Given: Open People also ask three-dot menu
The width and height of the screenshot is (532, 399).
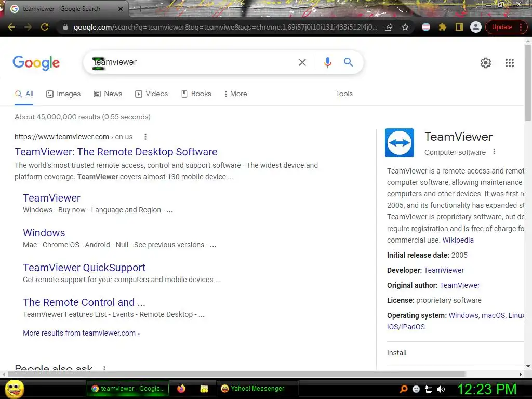Looking at the screenshot, I should (x=104, y=368).
